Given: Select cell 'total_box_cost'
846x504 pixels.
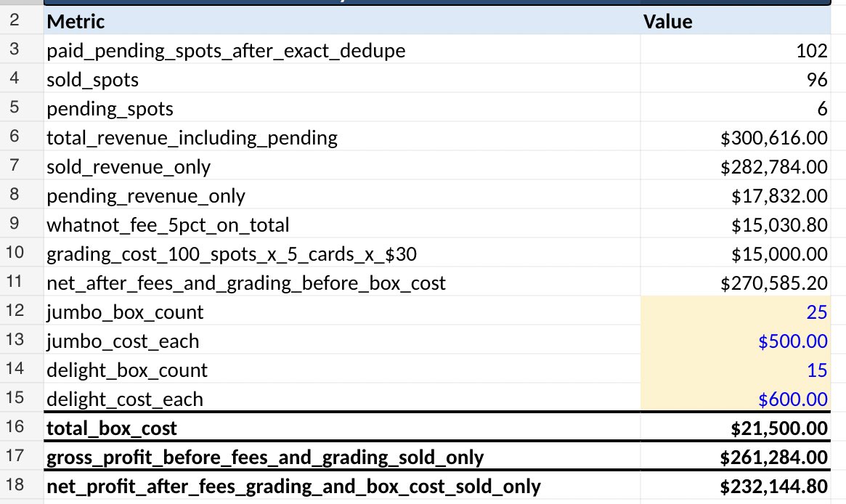Looking at the screenshot, I should (x=342, y=428).
